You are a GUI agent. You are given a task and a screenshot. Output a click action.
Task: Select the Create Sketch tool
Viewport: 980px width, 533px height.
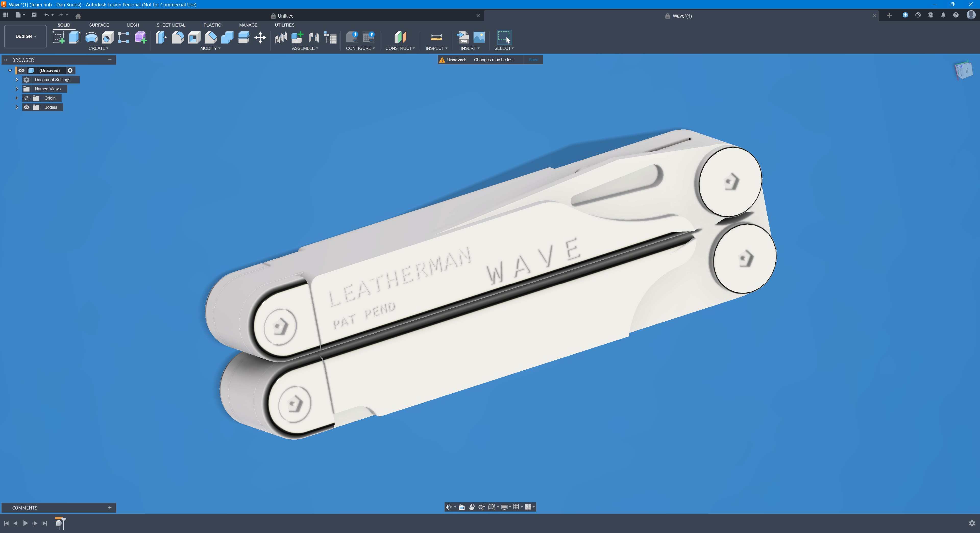[x=59, y=37]
